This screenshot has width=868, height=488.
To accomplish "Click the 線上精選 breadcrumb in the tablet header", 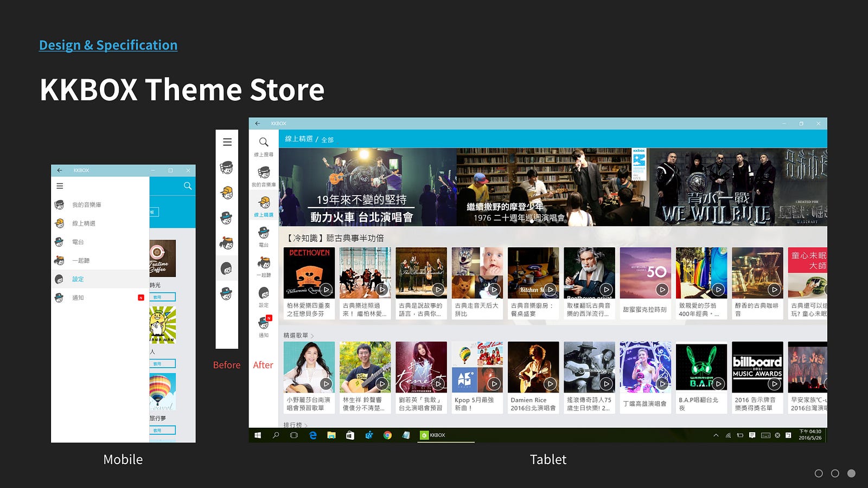I will (299, 139).
